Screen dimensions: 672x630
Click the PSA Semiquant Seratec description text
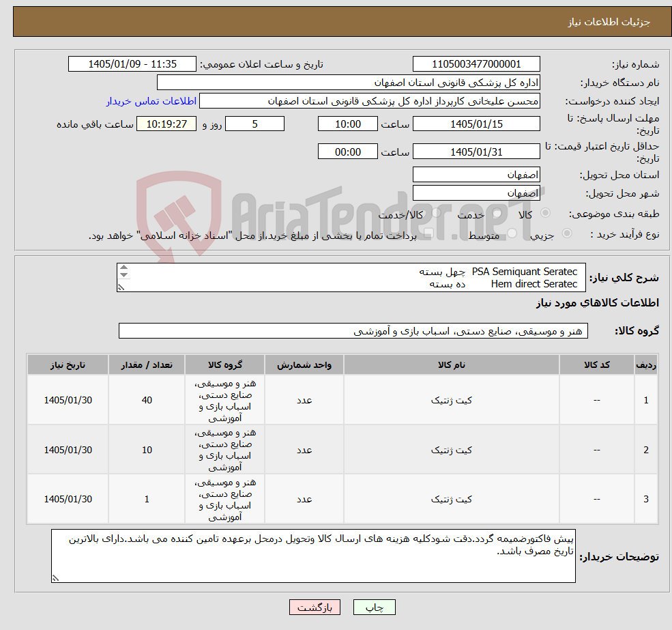pyautogui.click(x=524, y=272)
